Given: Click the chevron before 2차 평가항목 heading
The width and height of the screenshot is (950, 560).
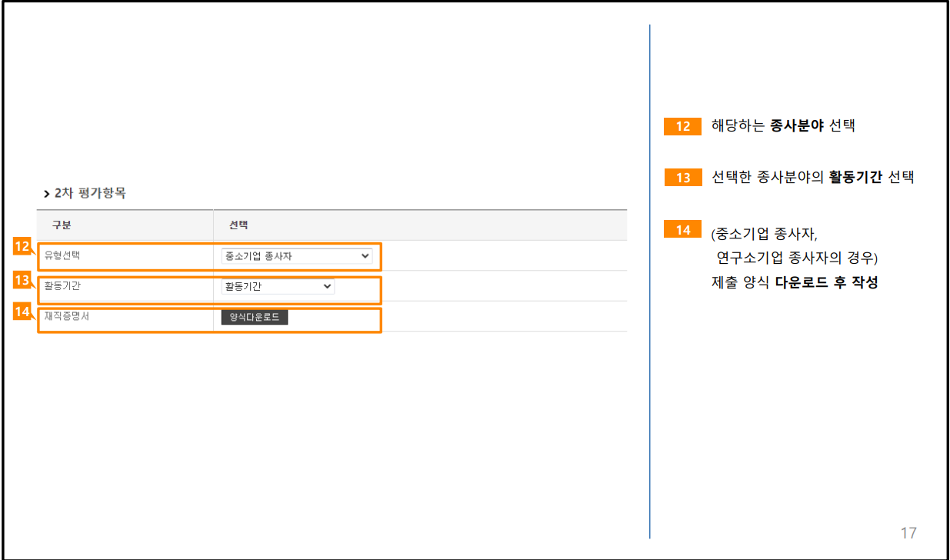Looking at the screenshot, I should (x=45, y=194).
